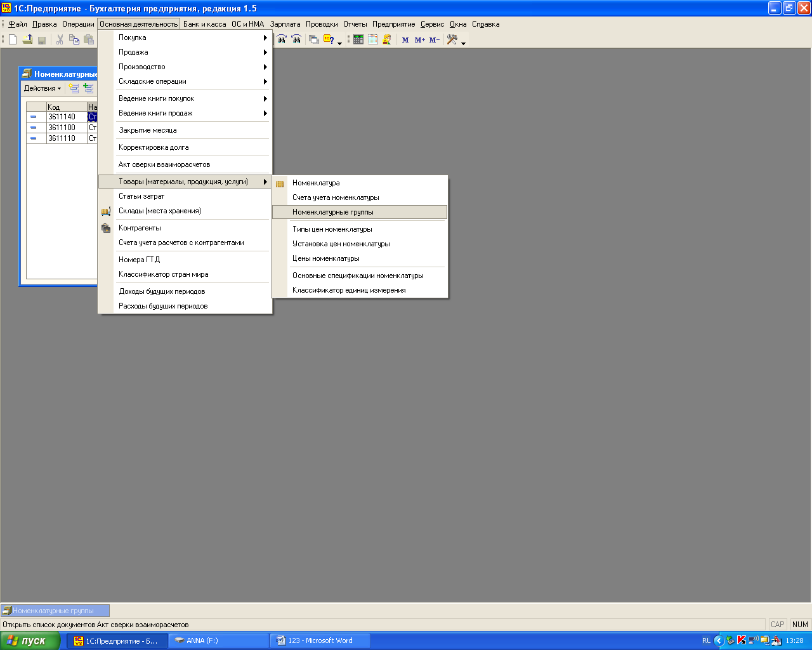Expand the Продажа submenu
The width and height of the screenshot is (812, 650).
pos(185,52)
